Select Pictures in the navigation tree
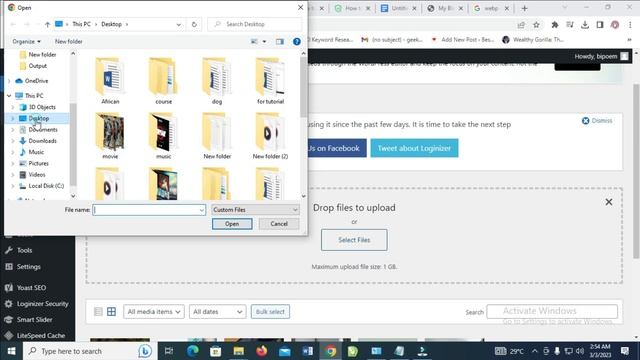 coord(38,163)
